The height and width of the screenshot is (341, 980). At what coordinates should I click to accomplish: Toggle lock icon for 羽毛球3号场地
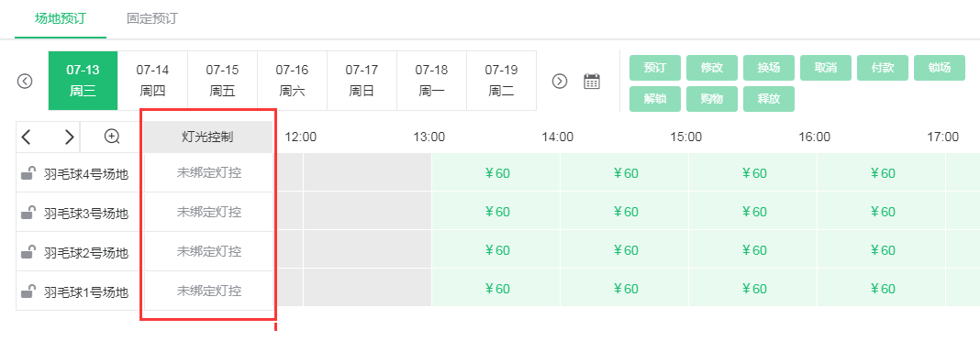pos(28,213)
